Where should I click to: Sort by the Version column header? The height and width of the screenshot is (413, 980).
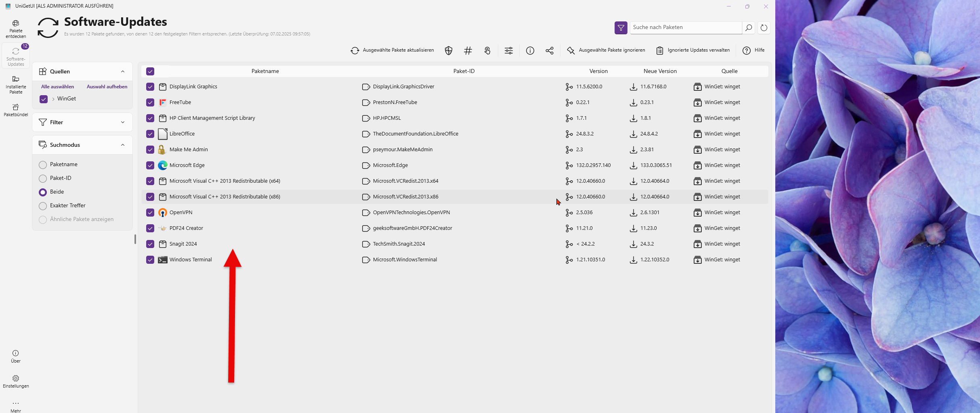pyautogui.click(x=598, y=71)
